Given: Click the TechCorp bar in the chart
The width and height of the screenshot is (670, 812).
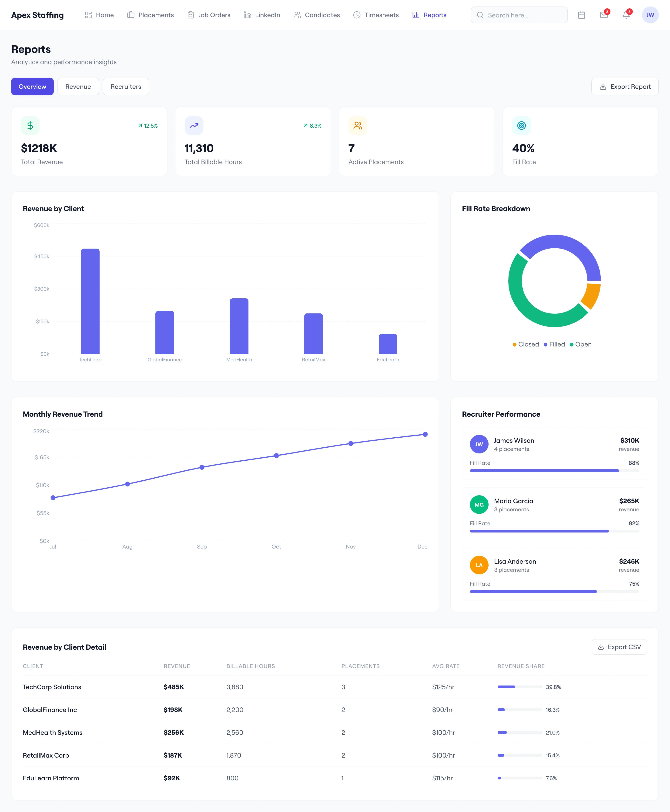Looking at the screenshot, I should [90, 301].
